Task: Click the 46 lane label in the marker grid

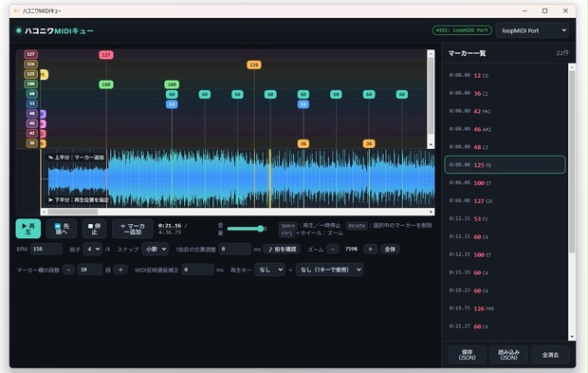Action: (31, 123)
